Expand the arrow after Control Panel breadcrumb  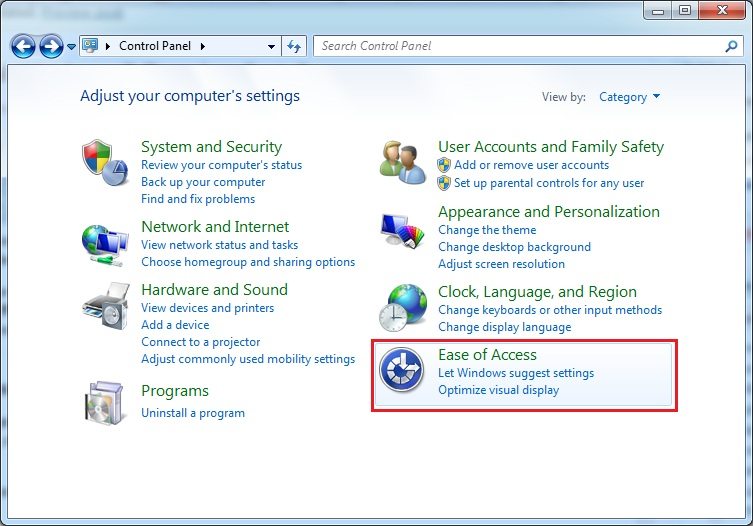point(203,46)
